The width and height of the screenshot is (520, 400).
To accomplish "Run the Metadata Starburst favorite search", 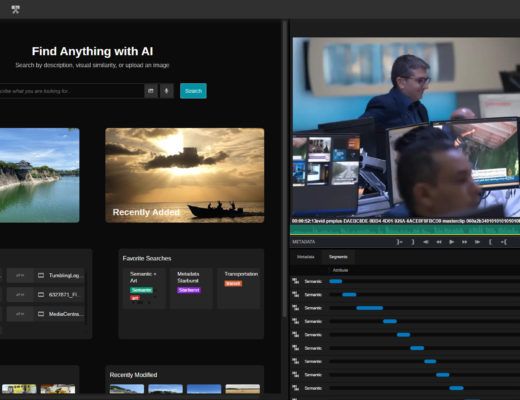I will coord(191,288).
